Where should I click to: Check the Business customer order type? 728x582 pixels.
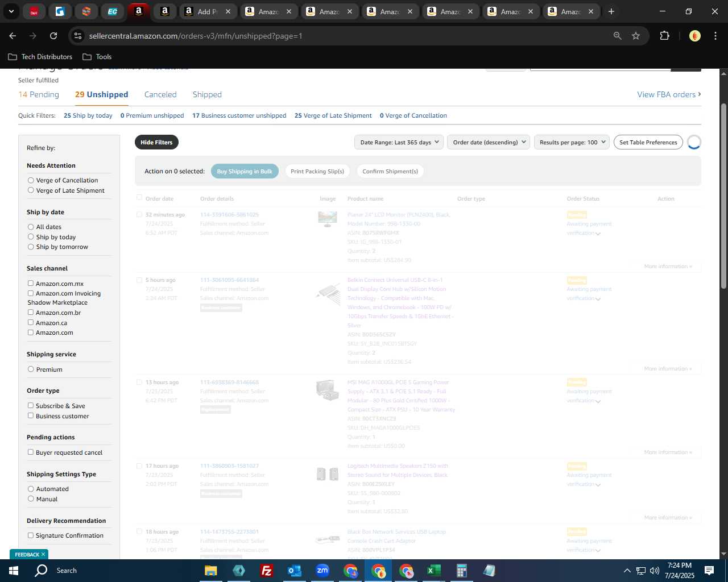31,416
